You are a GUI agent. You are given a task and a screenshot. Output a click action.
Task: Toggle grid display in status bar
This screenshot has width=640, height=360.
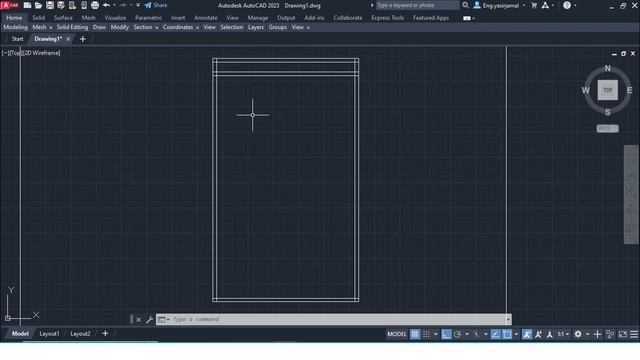415,334
